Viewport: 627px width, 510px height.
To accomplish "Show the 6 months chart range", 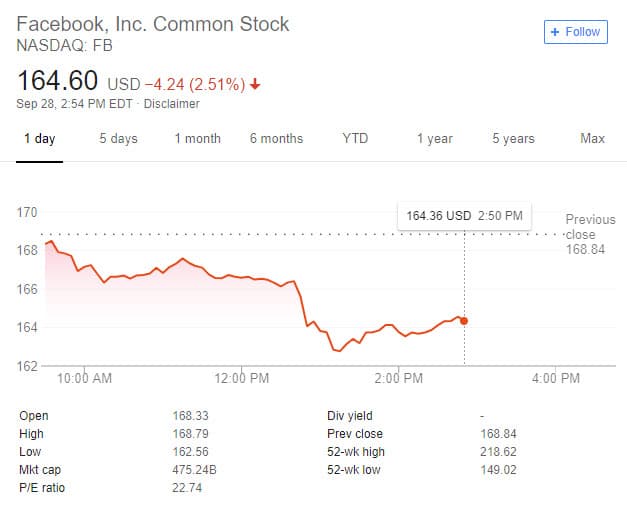I will [x=276, y=139].
